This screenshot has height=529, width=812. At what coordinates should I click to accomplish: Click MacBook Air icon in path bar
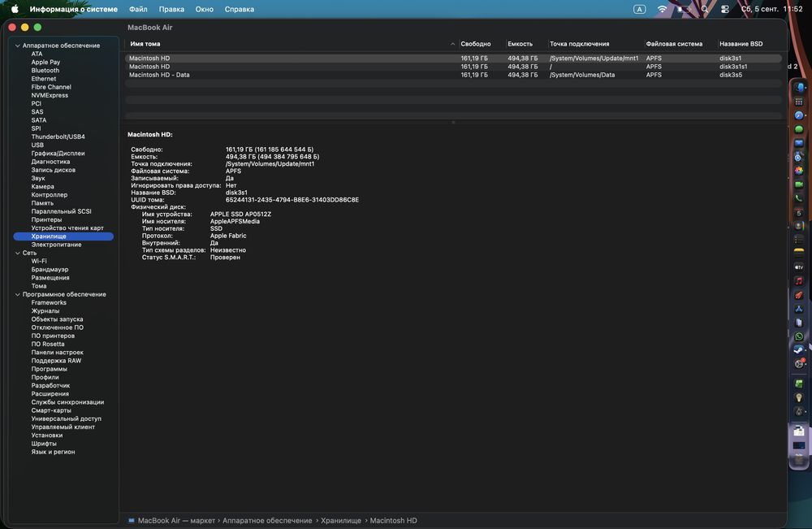pyautogui.click(x=132, y=520)
